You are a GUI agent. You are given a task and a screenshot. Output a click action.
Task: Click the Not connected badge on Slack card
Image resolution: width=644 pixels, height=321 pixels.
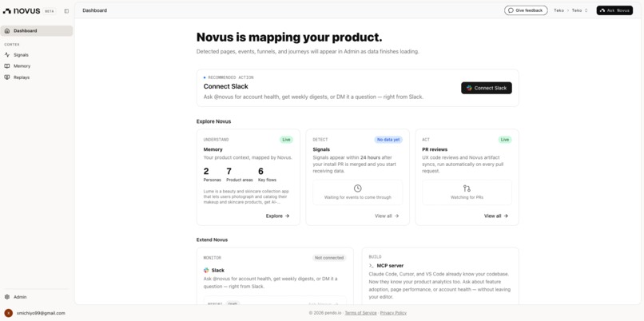[x=328, y=258]
